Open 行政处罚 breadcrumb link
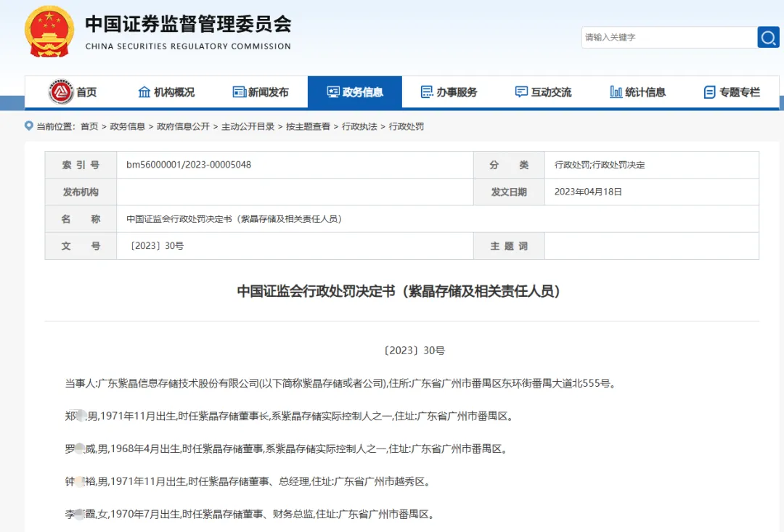 pos(407,126)
